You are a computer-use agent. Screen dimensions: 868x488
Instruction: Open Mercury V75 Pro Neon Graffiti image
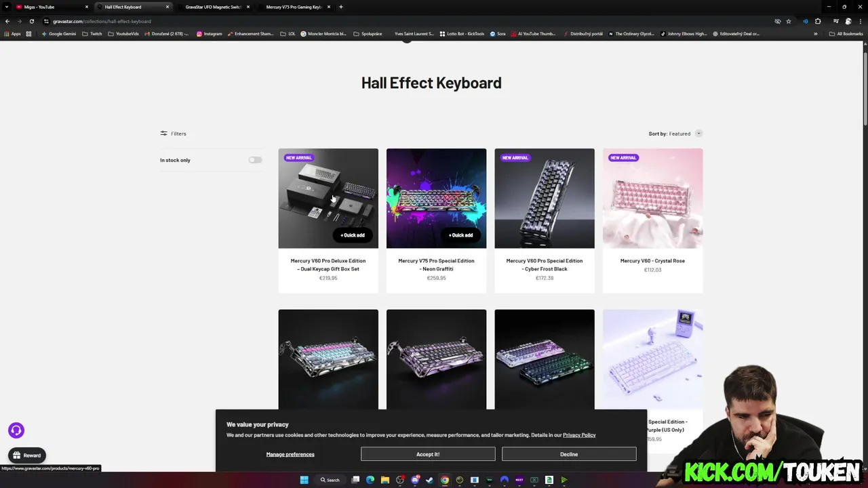point(436,198)
